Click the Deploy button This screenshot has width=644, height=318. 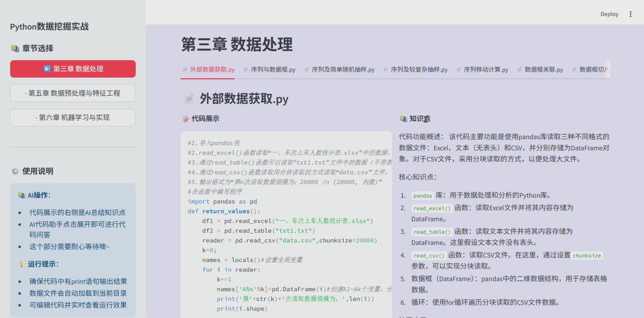click(x=609, y=14)
